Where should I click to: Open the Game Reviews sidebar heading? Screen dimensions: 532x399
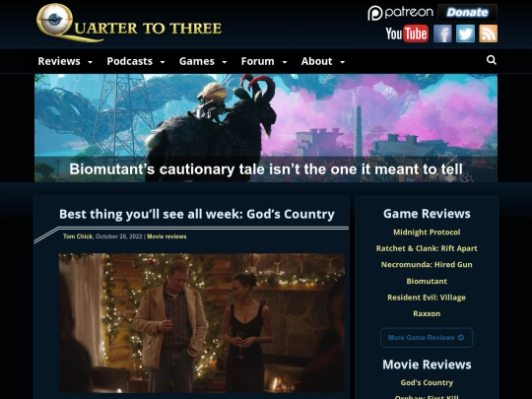point(427,214)
